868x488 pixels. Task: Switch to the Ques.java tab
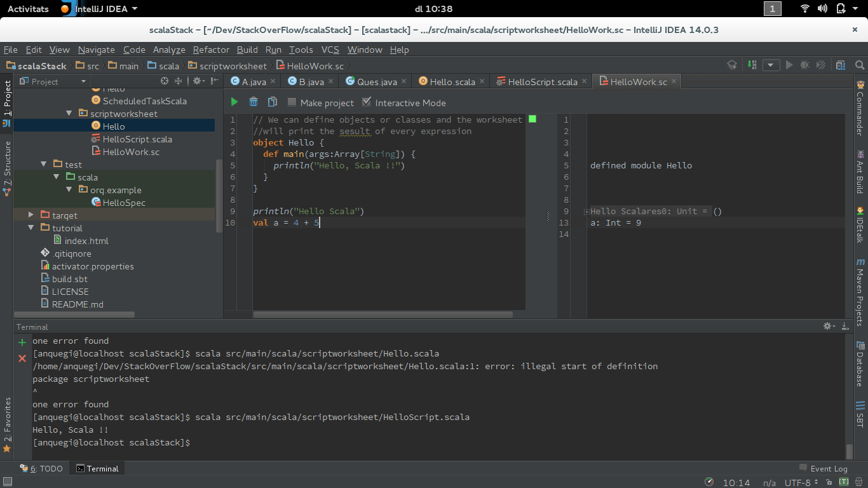(377, 81)
